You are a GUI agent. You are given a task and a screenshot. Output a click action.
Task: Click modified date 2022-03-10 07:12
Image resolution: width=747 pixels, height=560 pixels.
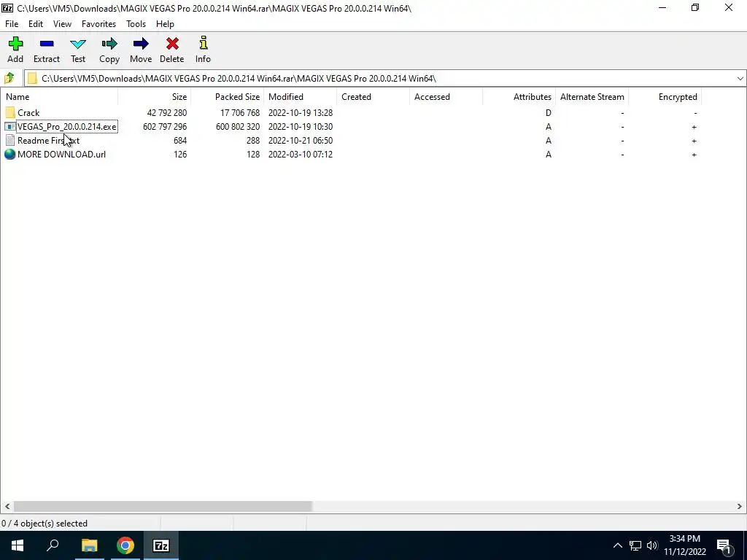(300, 155)
